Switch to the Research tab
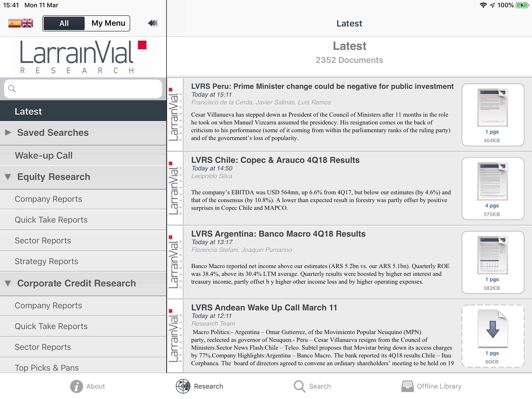This screenshot has height=399, width=532. [199, 386]
